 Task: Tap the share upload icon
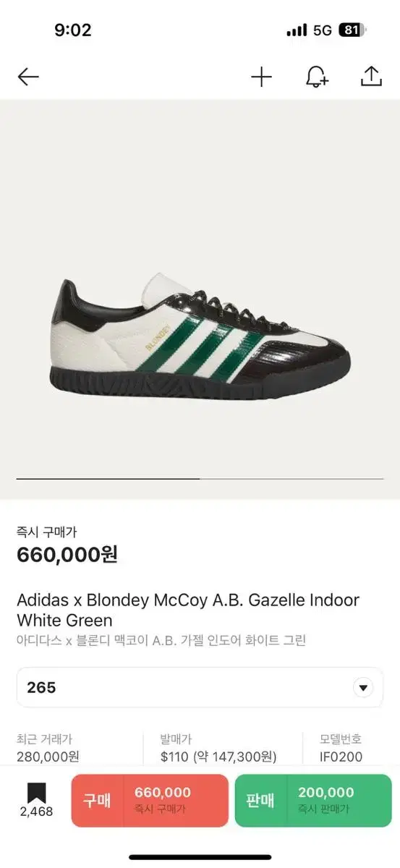(x=370, y=77)
